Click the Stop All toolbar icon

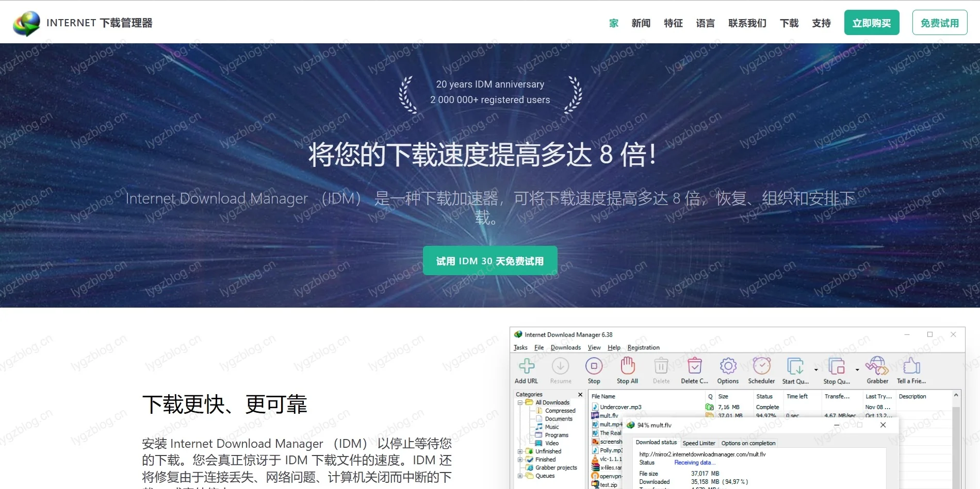[x=627, y=367]
